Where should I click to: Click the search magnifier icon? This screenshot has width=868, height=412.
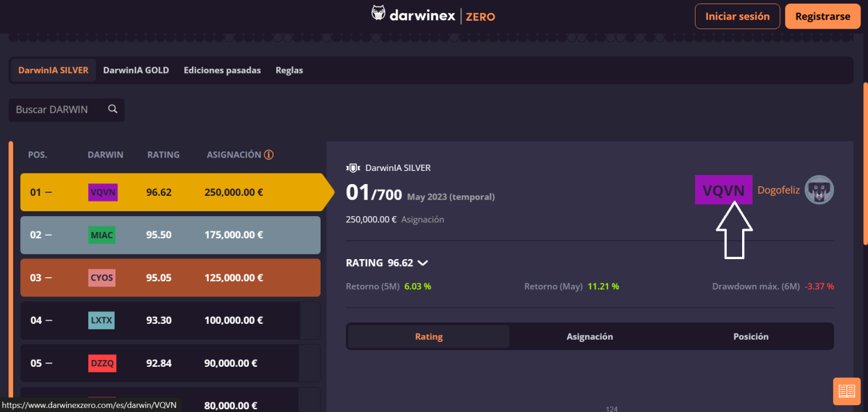113,109
